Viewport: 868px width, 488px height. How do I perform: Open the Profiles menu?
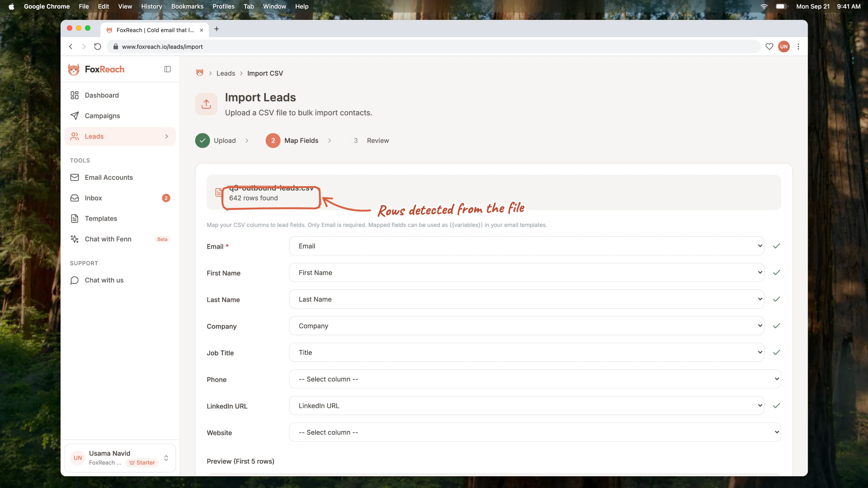pyautogui.click(x=223, y=6)
